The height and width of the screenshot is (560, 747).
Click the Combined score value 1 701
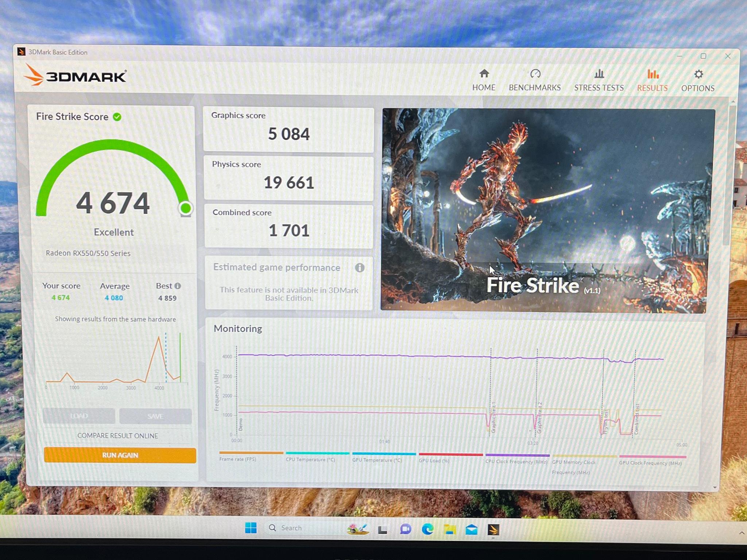click(x=289, y=231)
